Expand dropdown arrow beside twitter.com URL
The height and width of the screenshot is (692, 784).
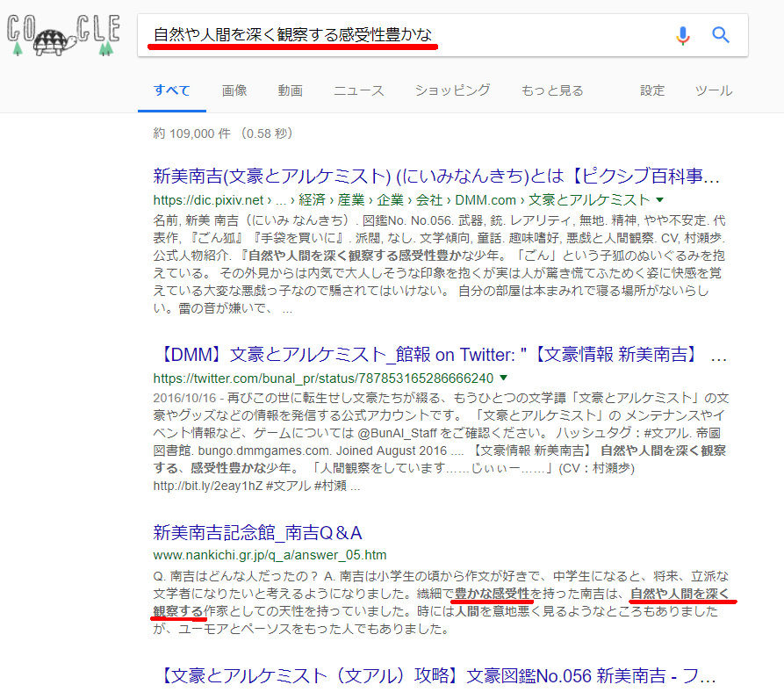tap(504, 378)
